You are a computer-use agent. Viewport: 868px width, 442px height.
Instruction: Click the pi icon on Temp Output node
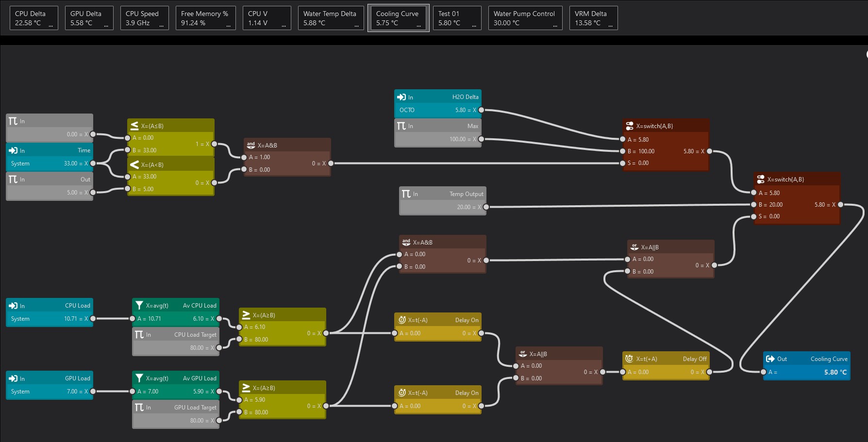click(406, 194)
